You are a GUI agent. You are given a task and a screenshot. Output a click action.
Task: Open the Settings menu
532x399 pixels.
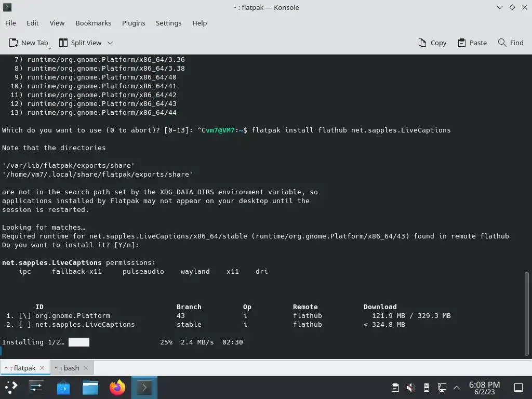[169, 23]
